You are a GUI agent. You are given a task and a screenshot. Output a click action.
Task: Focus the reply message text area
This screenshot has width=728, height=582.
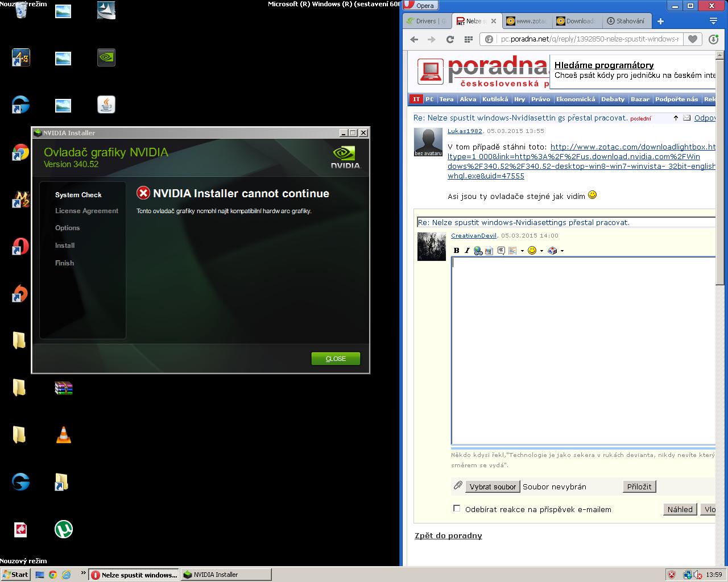click(584, 351)
